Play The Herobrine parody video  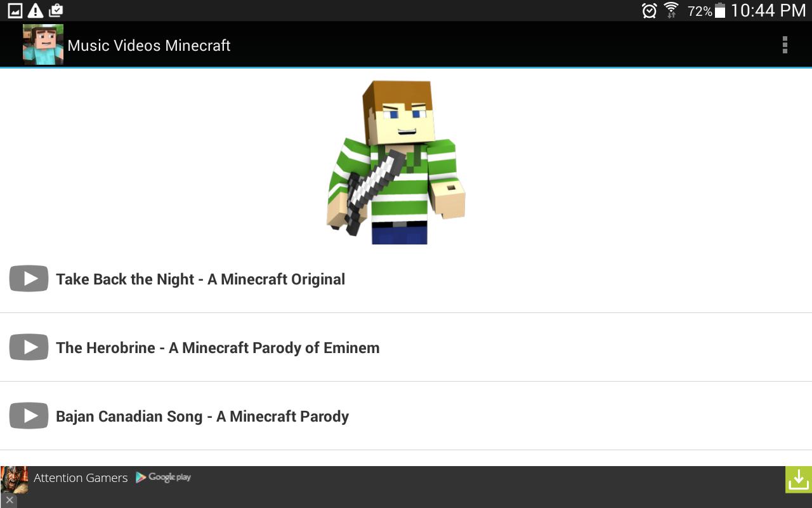(29, 347)
